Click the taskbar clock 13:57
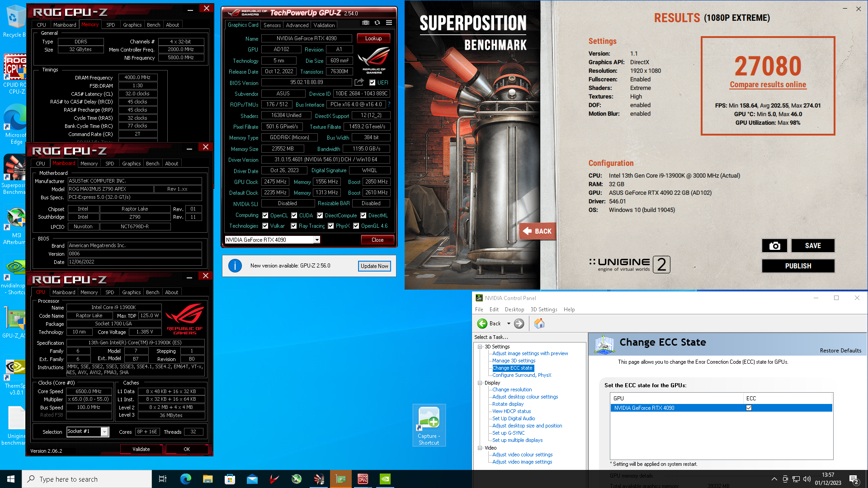The width and height of the screenshot is (868, 488). point(828,479)
